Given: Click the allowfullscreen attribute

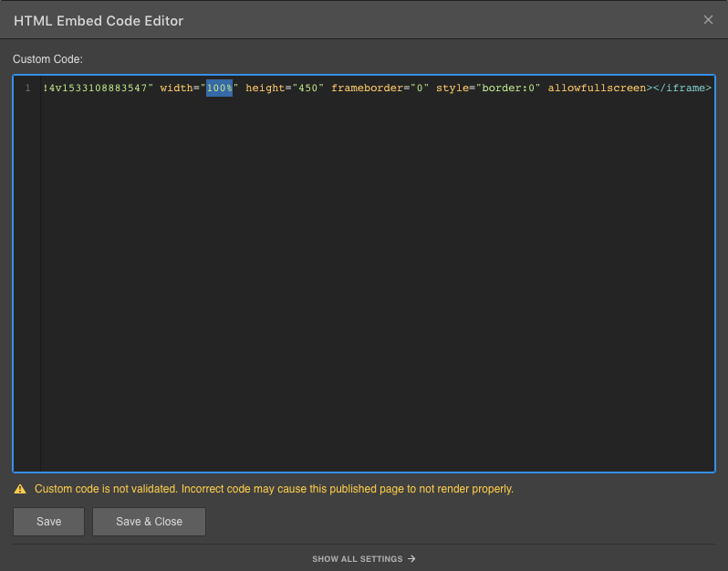Looking at the screenshot, I should [x=597, y=88].
